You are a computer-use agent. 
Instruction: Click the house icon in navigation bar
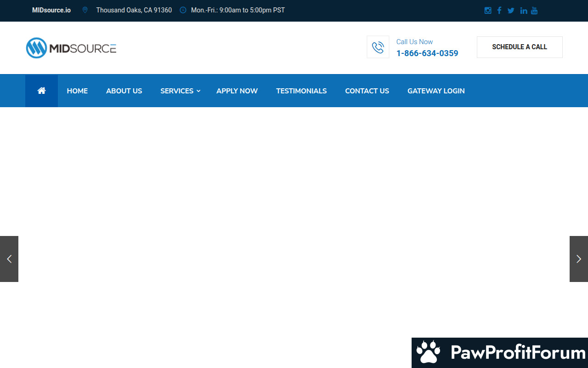point(41,91)
